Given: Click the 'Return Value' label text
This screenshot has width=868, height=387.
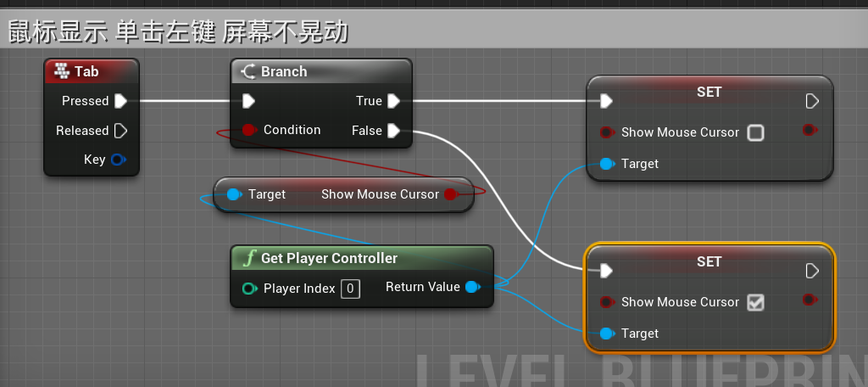Looking at the screenshot, I should [423, 287].
